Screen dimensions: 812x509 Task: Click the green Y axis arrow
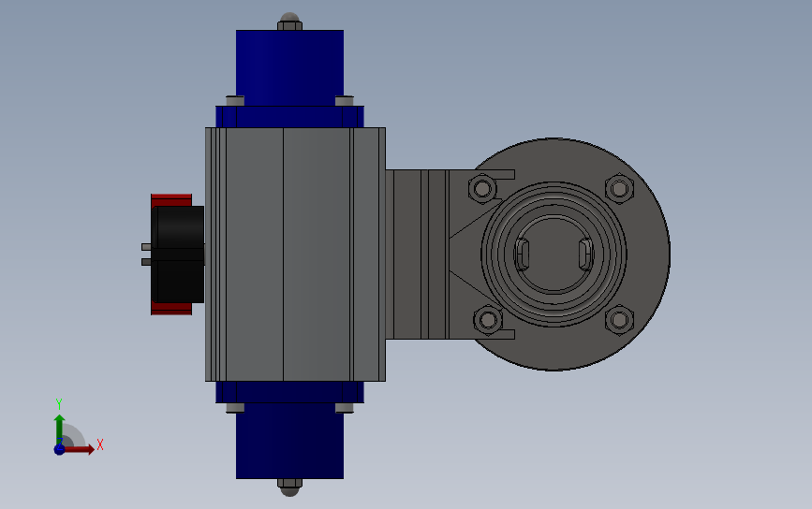pos(59,429)
